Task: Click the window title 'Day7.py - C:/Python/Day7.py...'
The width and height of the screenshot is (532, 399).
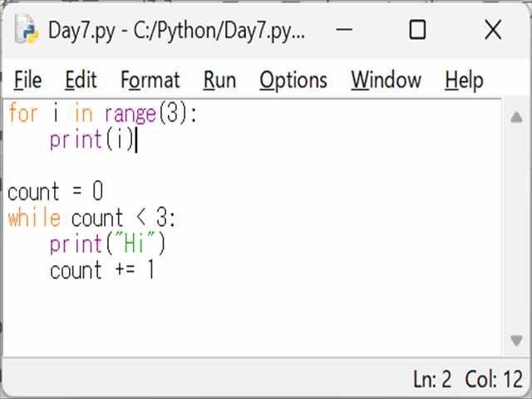Action: 176,31
